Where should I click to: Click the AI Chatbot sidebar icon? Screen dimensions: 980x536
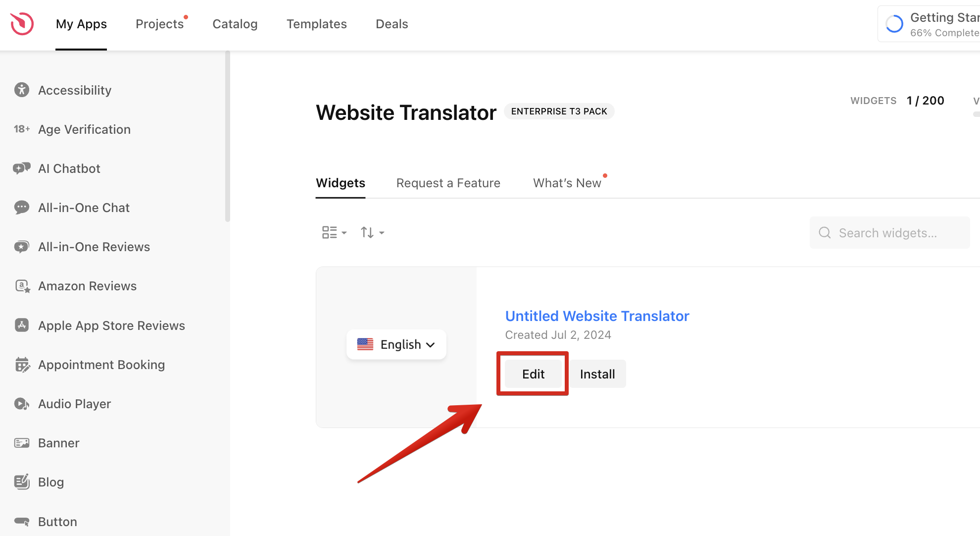[22, 168]
